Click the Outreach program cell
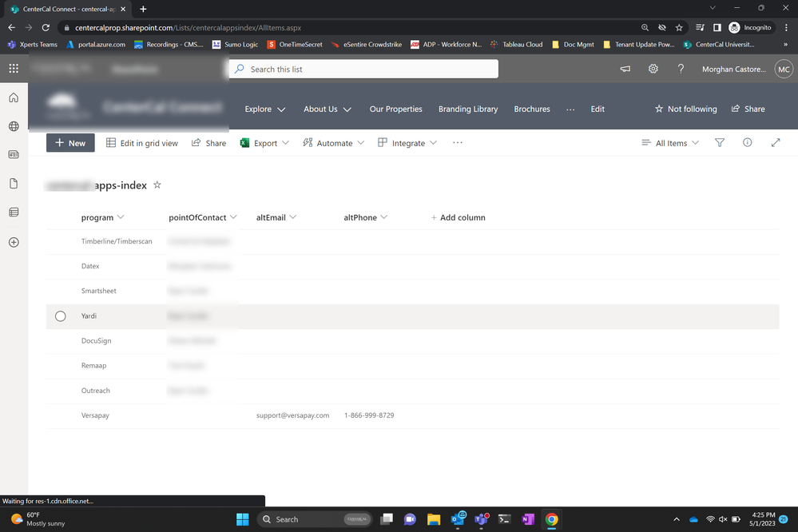Screen dimensions: 798x532 pos(95,391)
